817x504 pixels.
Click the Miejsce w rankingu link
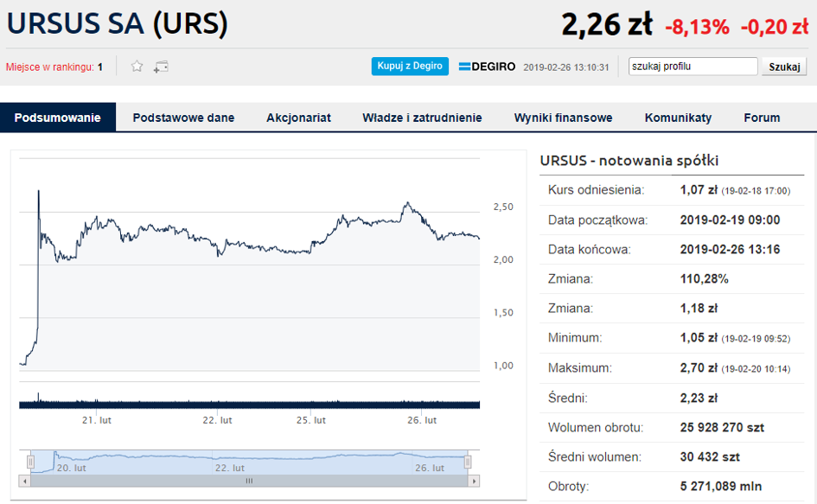(x=54, y=67)
